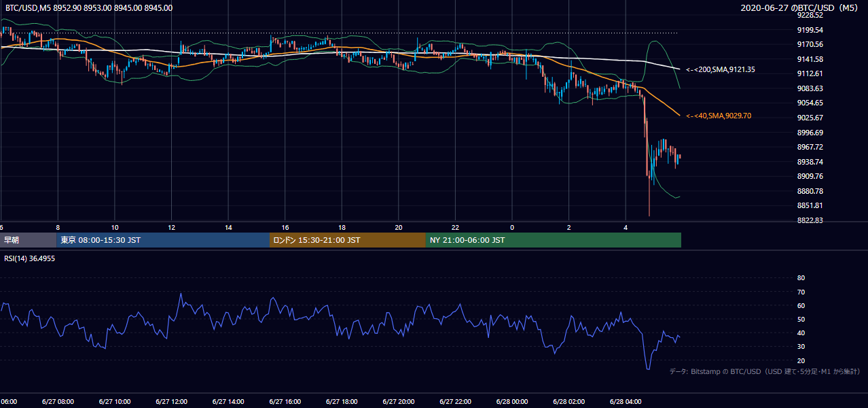Viewport: 868px width, 408px height.
Task: Click price axis label 8967.72
Action: click(810, 147)
